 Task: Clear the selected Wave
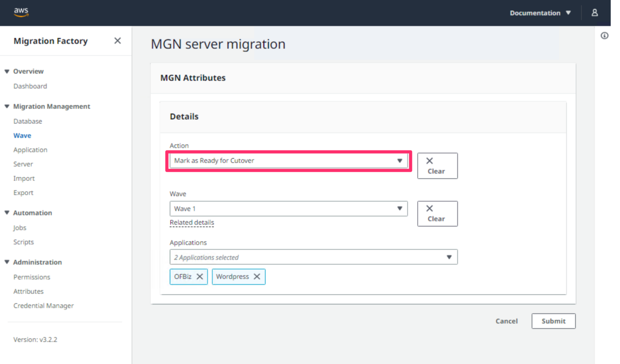pyautogui.click(x=437, y=213)
